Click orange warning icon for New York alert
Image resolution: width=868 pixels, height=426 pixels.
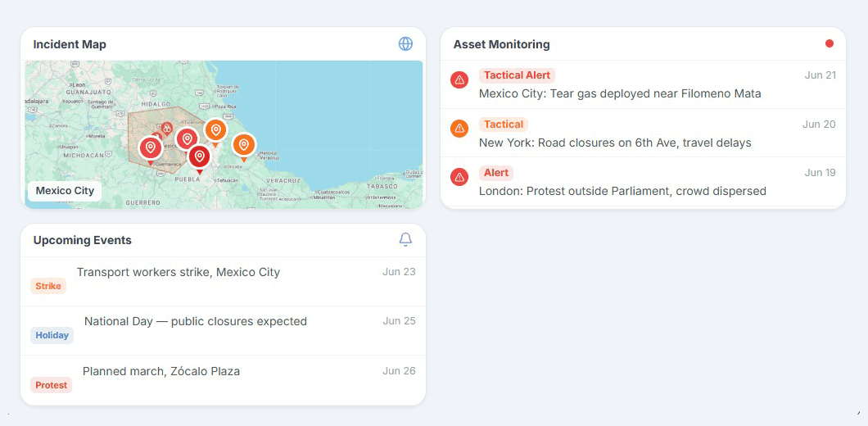tap(459, 129)
